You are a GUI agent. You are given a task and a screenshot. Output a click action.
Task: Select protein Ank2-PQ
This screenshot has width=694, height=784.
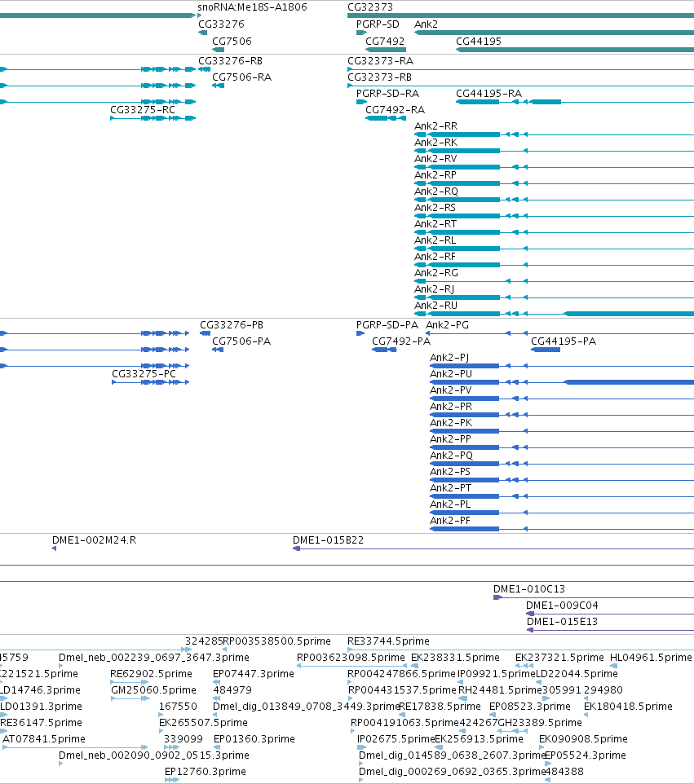451,455
